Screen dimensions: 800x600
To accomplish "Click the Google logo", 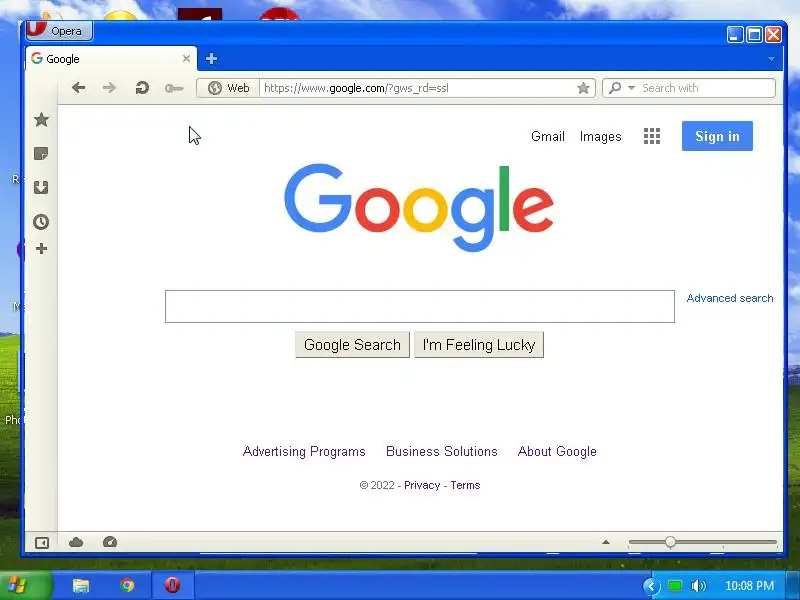I will [419, 207].
